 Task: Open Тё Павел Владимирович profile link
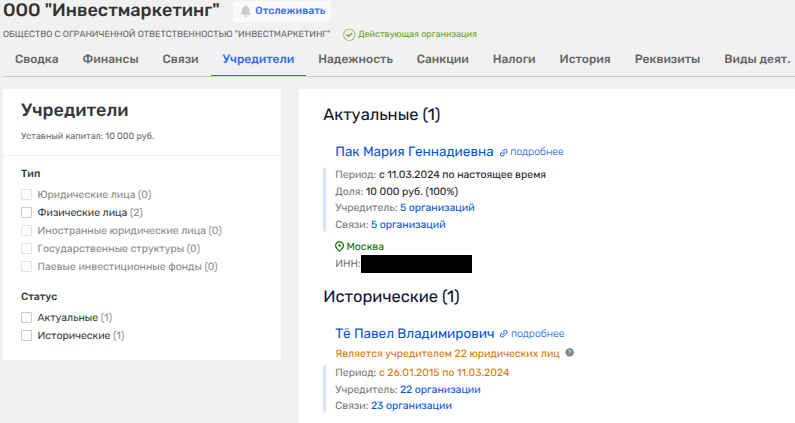415,334
